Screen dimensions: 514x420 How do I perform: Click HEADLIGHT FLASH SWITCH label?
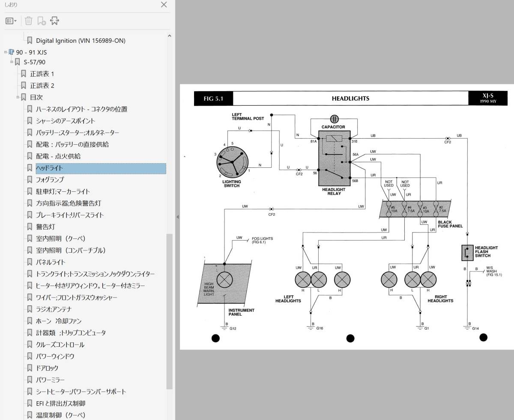[x=486, y=252]
